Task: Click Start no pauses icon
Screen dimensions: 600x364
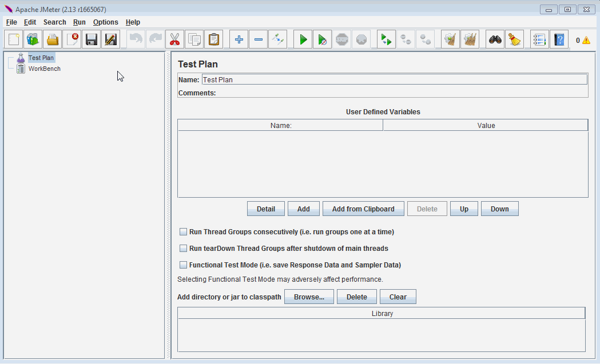Action: [323, 39]
